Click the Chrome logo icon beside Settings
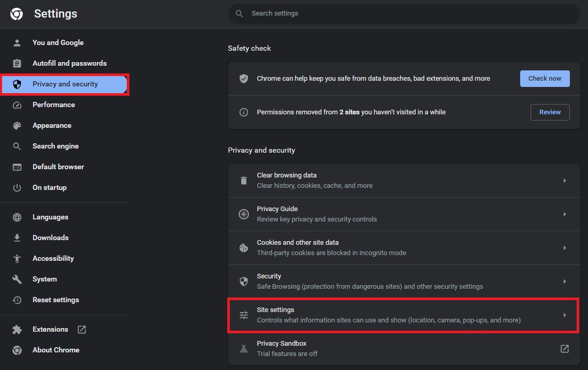588x370 pixels. [17, 14]
